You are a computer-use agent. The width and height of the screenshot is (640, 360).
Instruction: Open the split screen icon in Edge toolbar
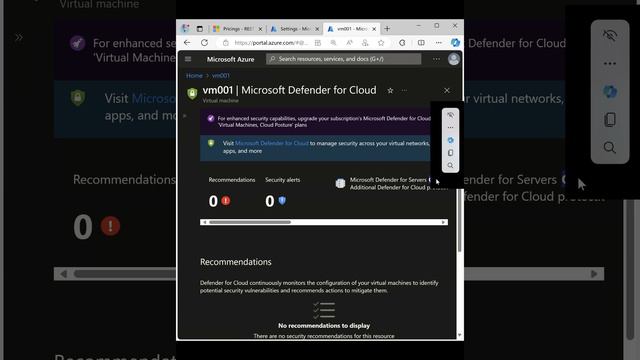pos(421,43)
